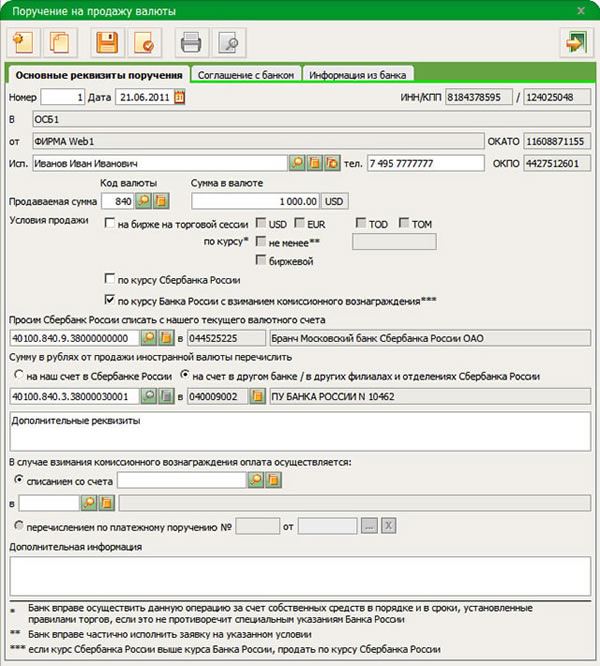Click the 'Сумма в валюте' amount field
Image resolution: width=600 pixels, height=666 pixels.
(256, 201)
